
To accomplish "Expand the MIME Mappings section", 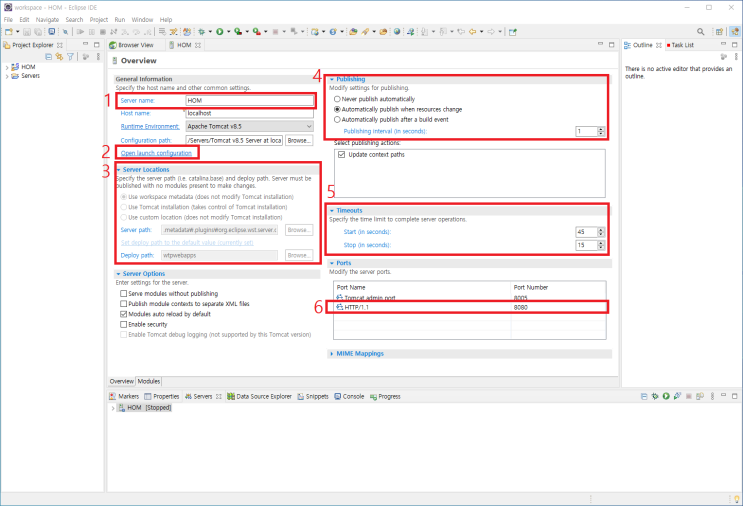I will [x=332, y=353].
